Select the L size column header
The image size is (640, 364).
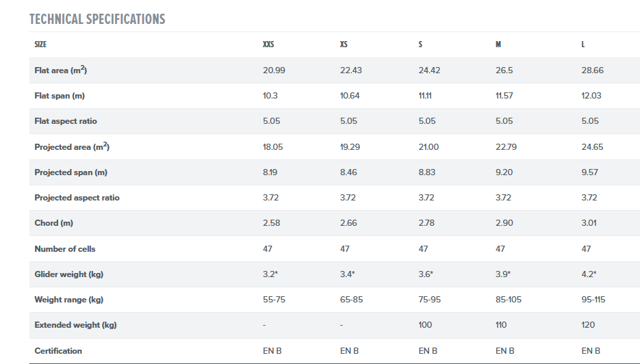583,44
